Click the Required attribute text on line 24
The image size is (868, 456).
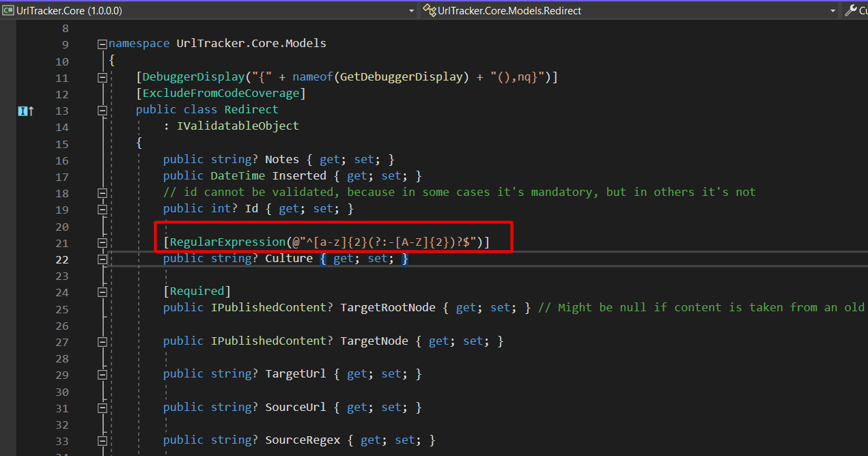click(197, 291)
